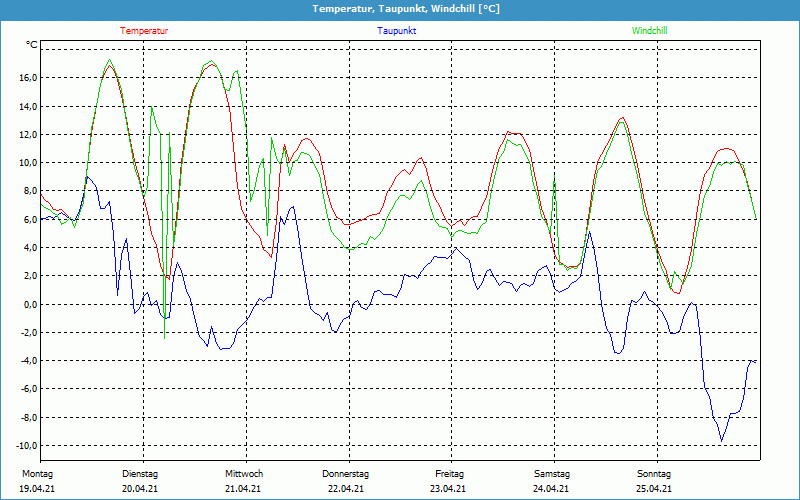Click the 4,0 y-axis value
Image resolution: width=800 pixels, height=500 pixels.
[31, 248]
